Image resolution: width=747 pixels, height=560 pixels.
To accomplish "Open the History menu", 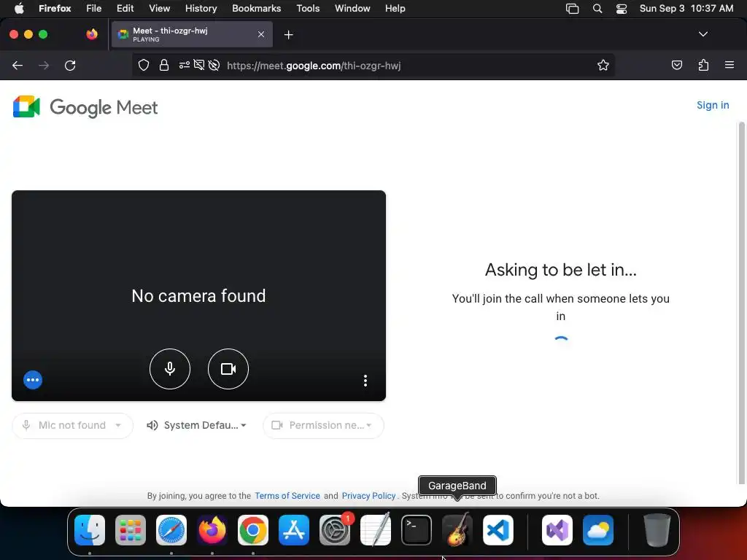I will click(201, 9).
